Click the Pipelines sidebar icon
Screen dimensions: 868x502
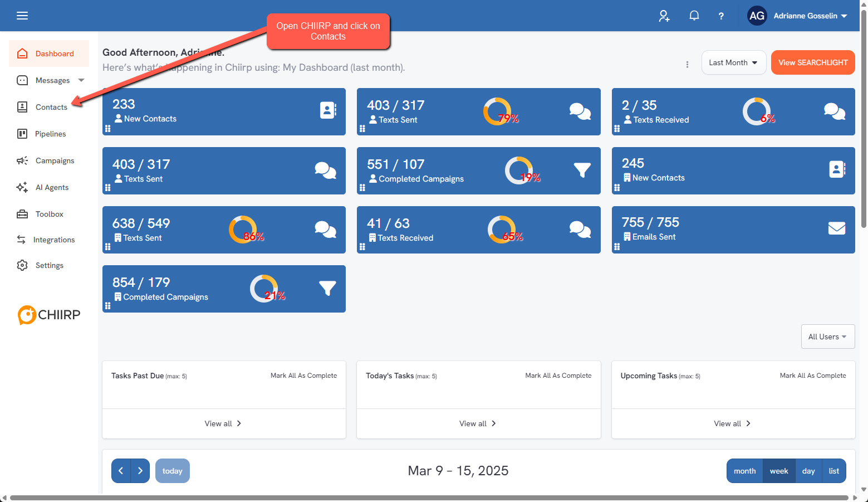click(22, 134)
